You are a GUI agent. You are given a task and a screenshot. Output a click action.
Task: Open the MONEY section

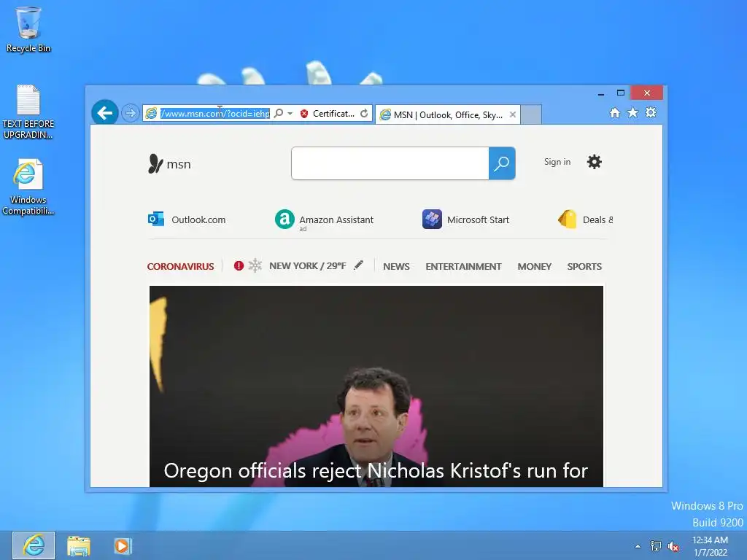(x=535, y=266)
